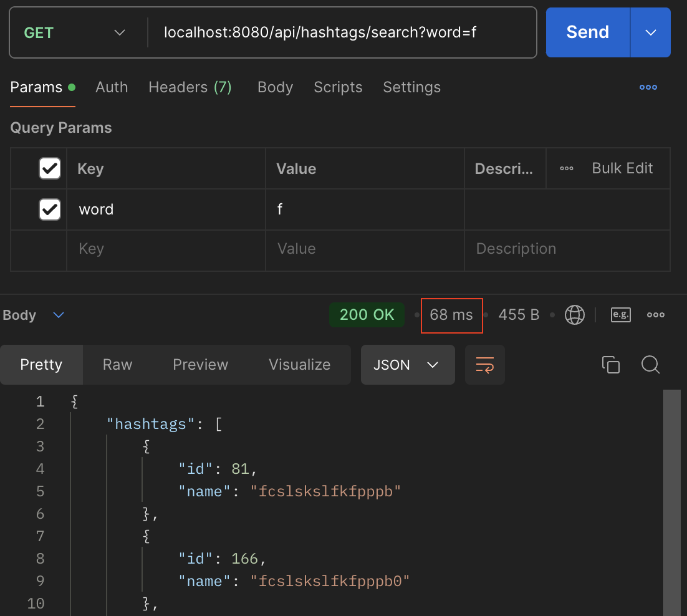
Task: Select the Raw response view
Action: click(x=117, y=365)
